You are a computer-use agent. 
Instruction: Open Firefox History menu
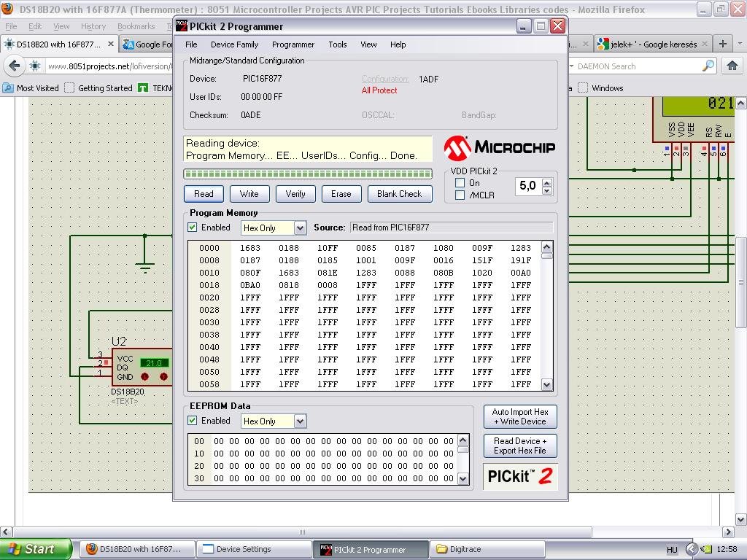coord(93,26)
